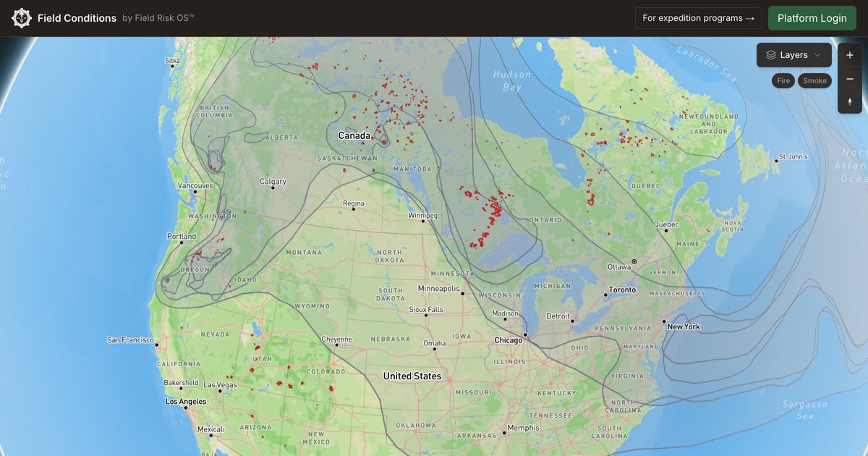Click the Las Vegas city label
Screen dimensions: 868x456
[x=220, y=385]
